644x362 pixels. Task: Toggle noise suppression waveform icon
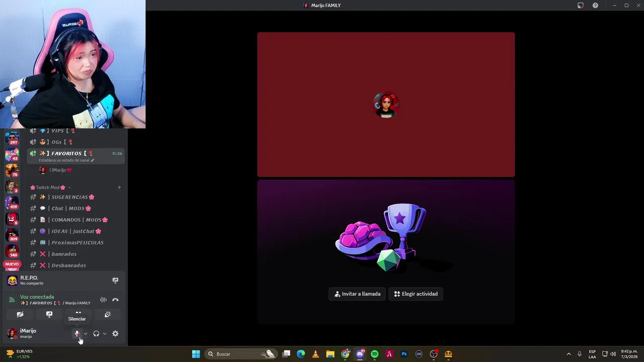click(x=103, y=300)
